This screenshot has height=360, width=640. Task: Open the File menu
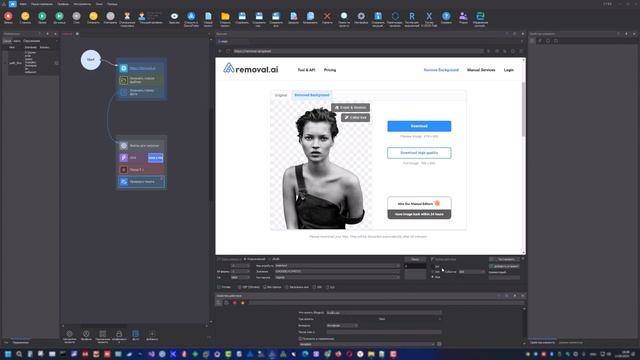pyautogui.click(x=23, y=4)
